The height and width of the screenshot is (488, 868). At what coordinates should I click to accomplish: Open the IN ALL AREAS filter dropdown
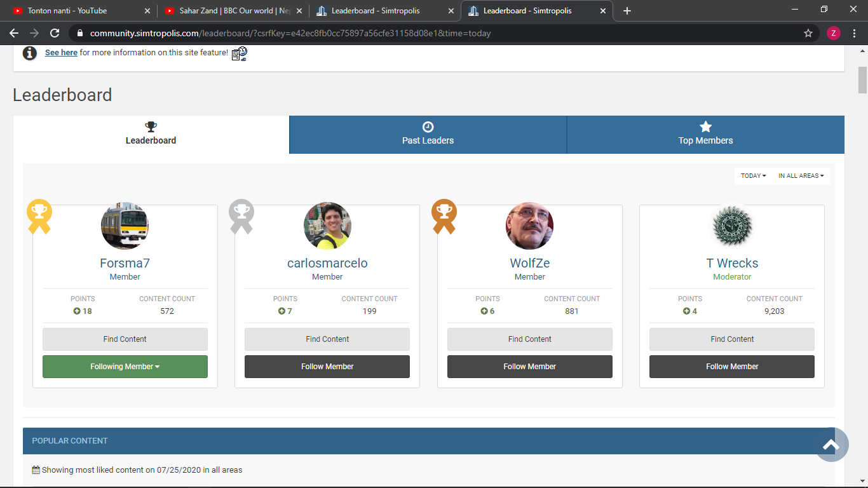[x=801, y=176]
